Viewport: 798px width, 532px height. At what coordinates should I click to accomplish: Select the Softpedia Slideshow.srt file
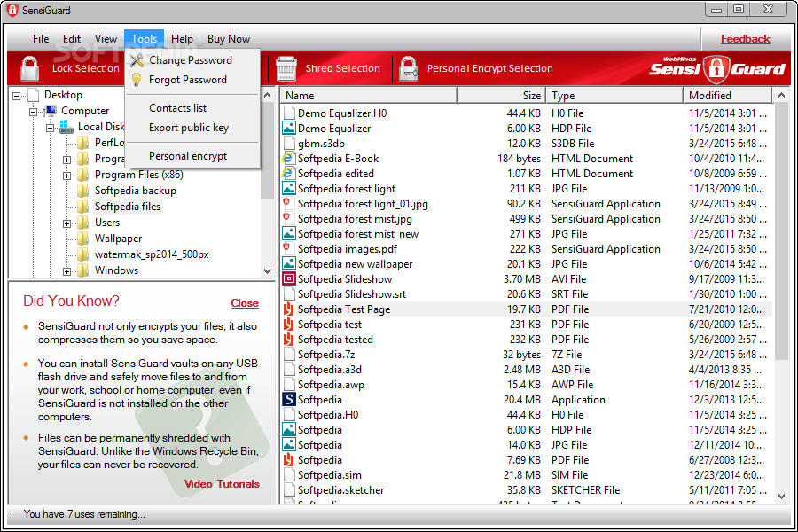tap(525, 294)
